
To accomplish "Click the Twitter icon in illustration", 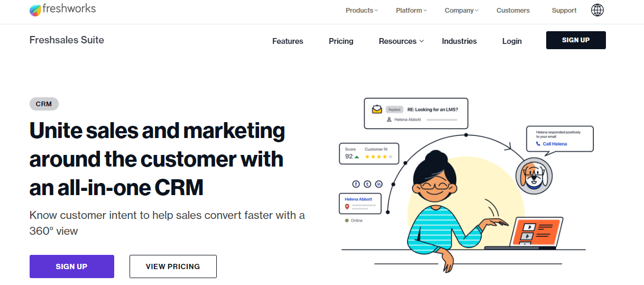I will 367,184.
